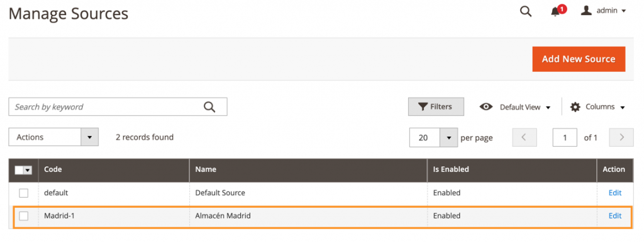Open the Filters panel
This screenshot has width=644, height=243.
tap(436, 106)
